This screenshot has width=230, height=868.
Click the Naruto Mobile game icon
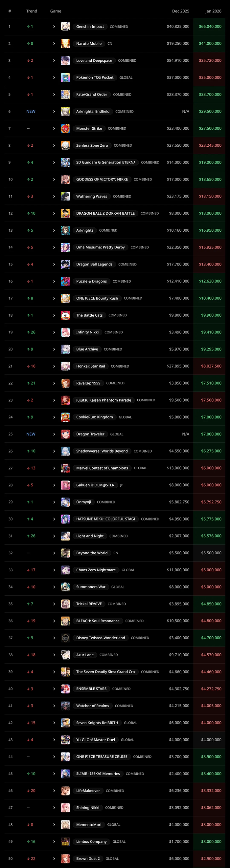coord(65,43)
